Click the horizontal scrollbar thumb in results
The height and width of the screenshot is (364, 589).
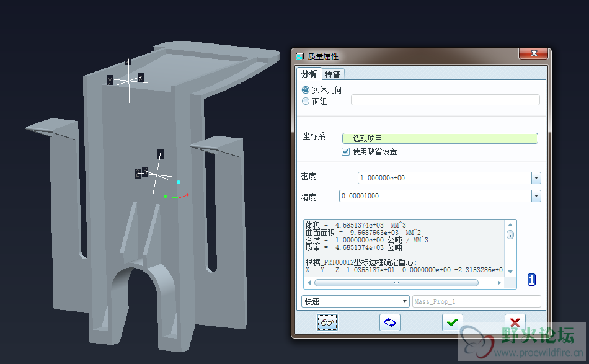[396, 283]
